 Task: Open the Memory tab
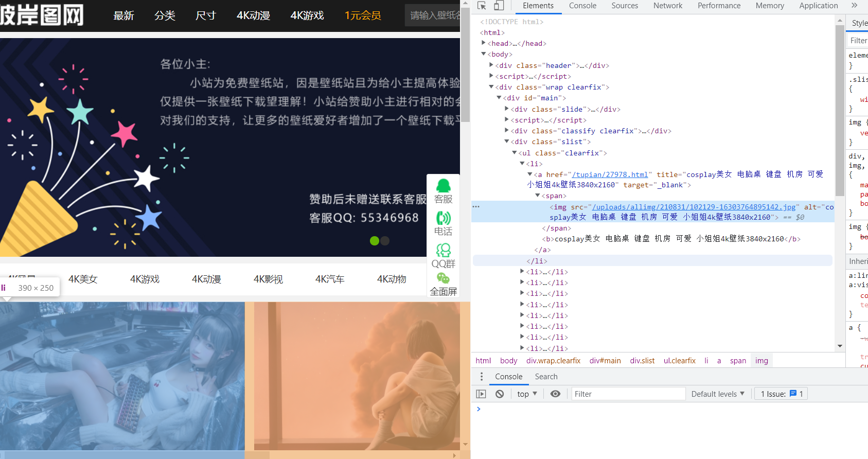pos(770,6)
